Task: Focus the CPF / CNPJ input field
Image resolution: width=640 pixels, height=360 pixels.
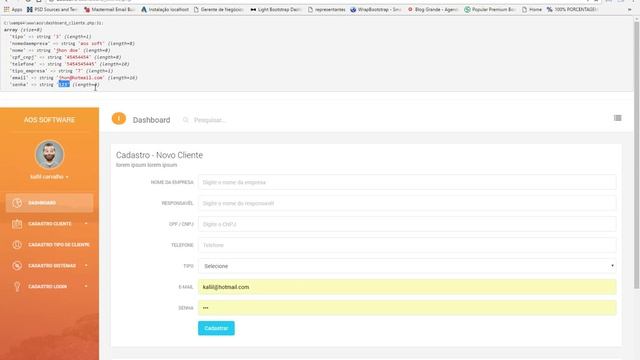Action: pyautogui.click(x=407, y=224)
